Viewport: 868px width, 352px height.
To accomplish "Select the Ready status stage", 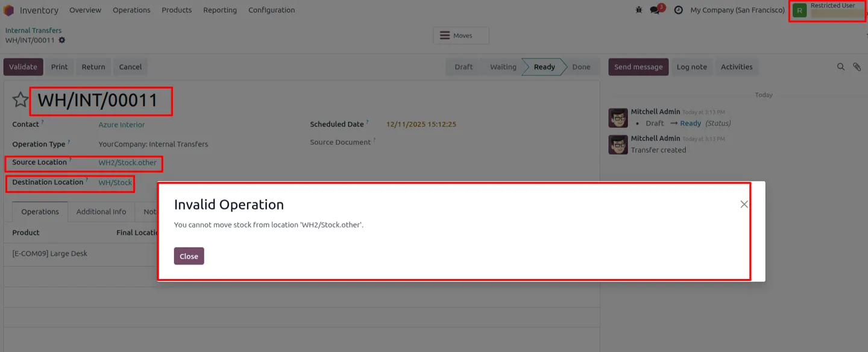I will click(544, 67).
